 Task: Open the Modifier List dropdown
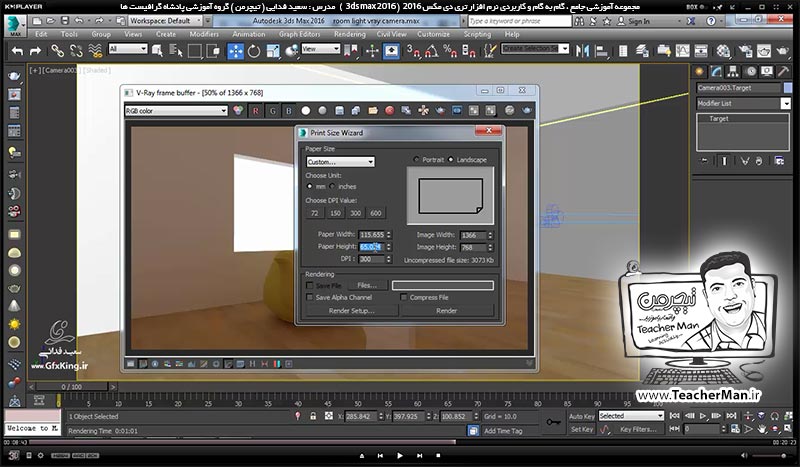[743, 104]
